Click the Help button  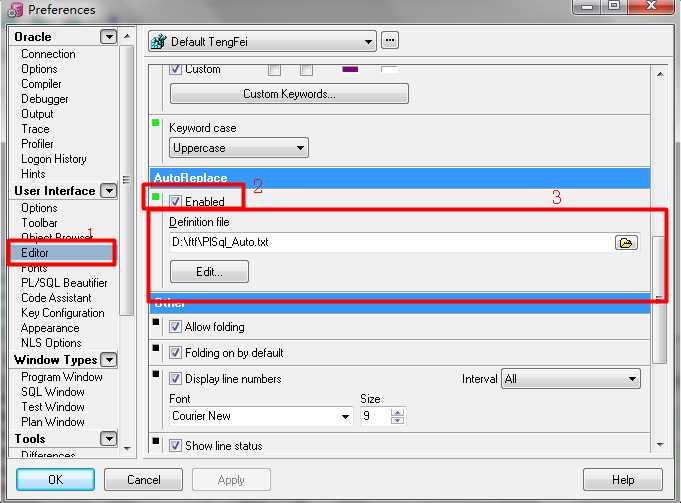(x=623, y=480)
